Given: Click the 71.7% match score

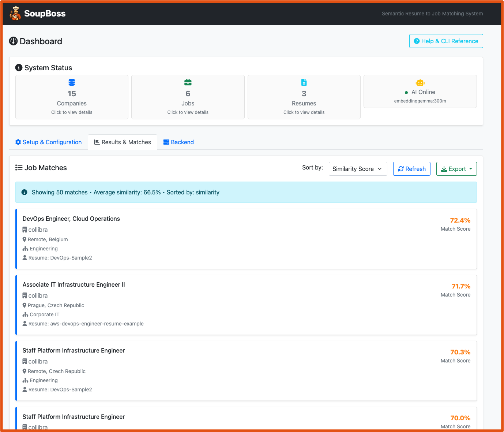Looking at the screenshot, I should point(461,286).
